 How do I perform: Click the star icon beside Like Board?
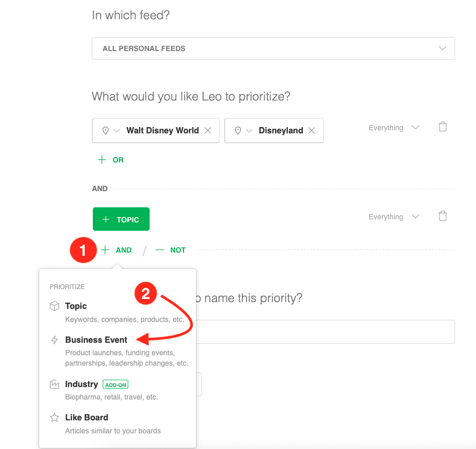pyautogui.click(x=54, y=418)
